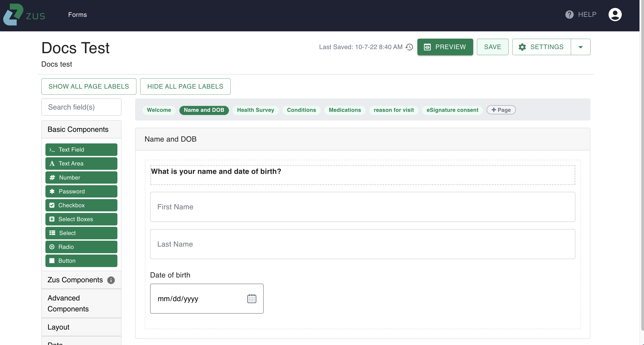The width and height of the screenshot is (644, 345).
Task: Expand the Advanced Components section
Action: [81, 303]
